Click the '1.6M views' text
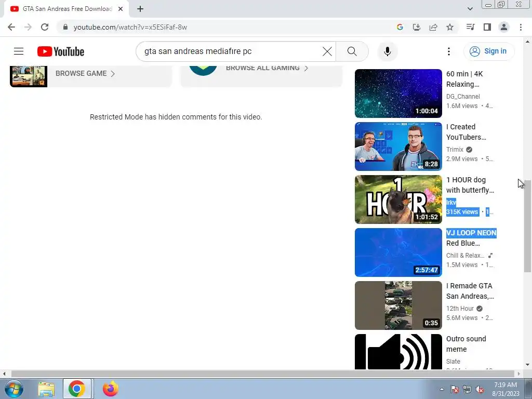This screenshot has height=399, width=532. tap(462, 106)
